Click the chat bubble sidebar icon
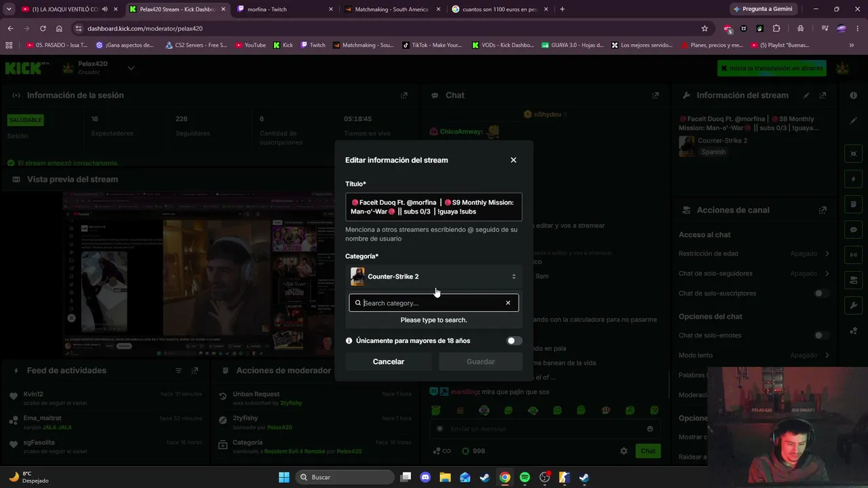 (x=854, y=230)
